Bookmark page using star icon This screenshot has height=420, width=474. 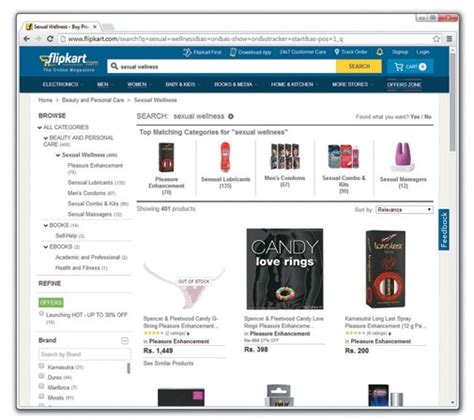click(436, 39)
